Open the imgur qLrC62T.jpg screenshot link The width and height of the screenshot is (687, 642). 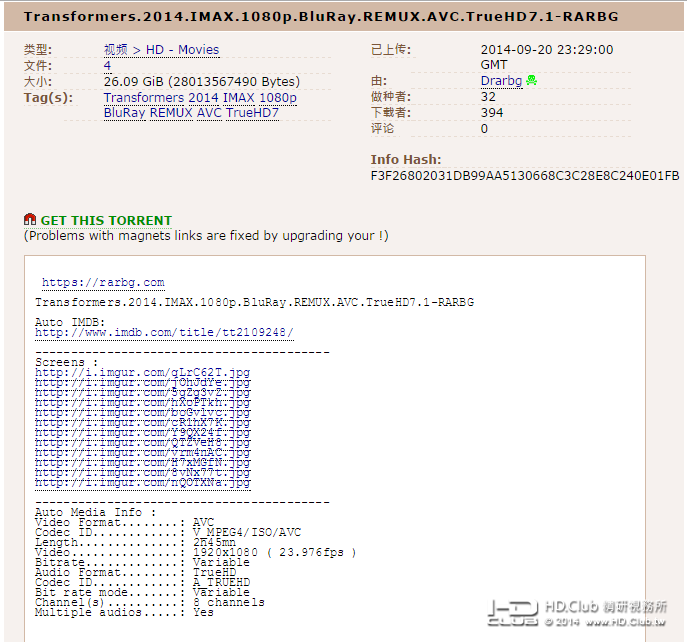click(142, 372)
